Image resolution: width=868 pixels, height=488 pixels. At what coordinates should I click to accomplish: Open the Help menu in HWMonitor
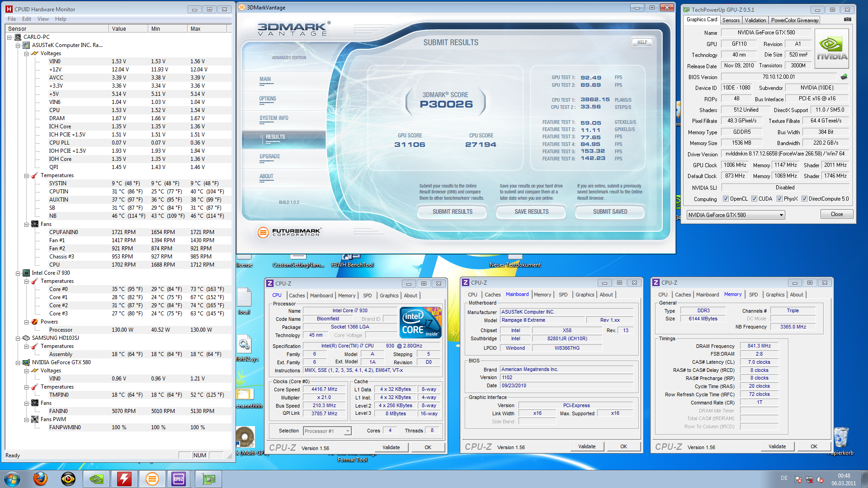click(x=61, y=19)
